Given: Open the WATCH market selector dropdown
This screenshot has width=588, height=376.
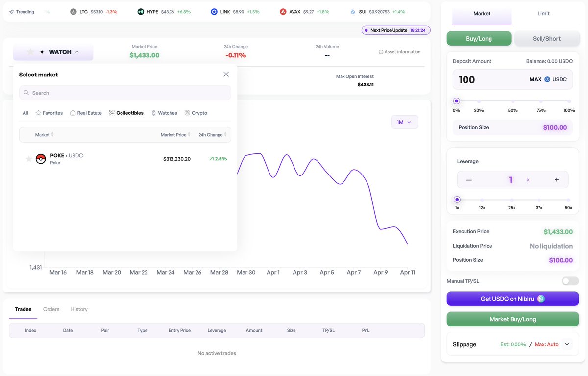Looking at the screenshot, I should point(53,52).
